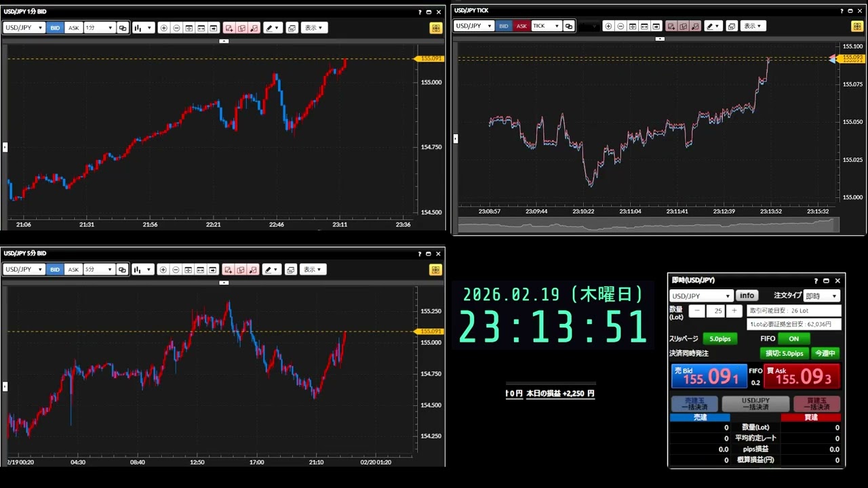Click the lot quantity field showing 25

(715, 311)
